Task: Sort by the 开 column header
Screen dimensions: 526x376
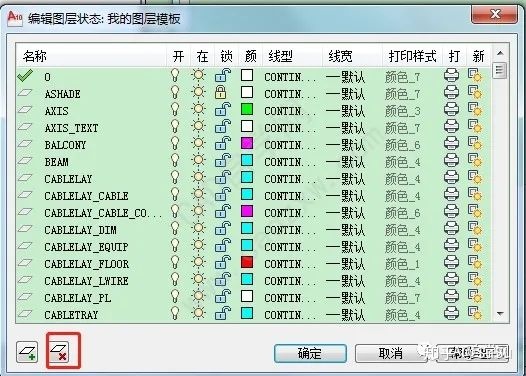Action: coord(178,56)
